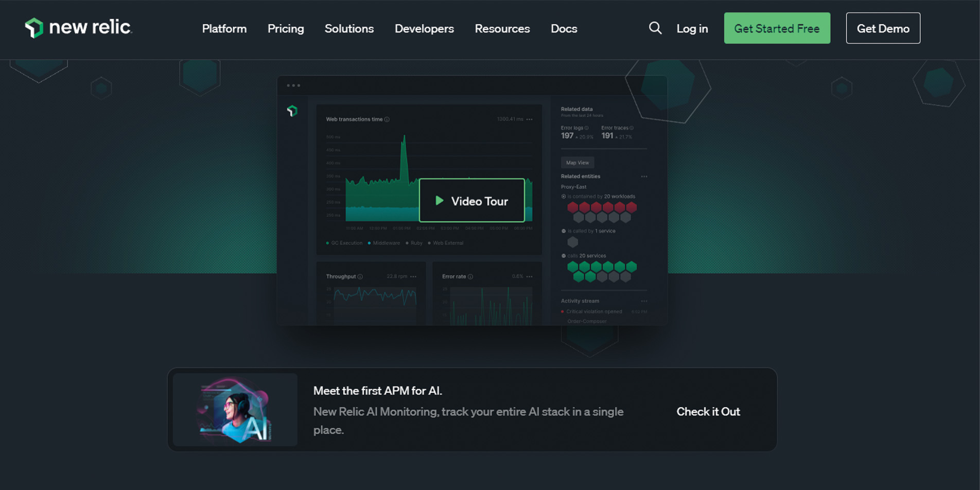Click the Get Started Free button

777,28
